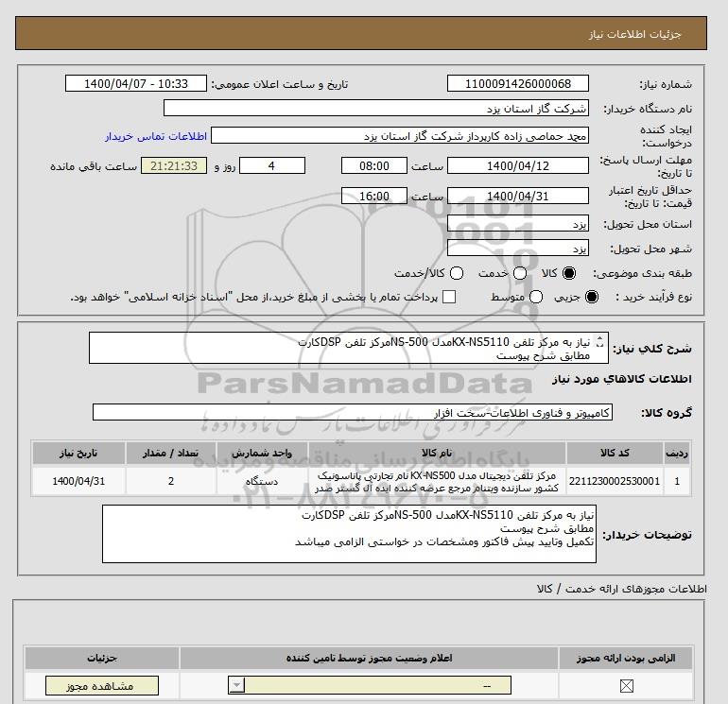Click the الزامی بودن ارائه مجوز column header
Screen dimensions: 728x704
point(625,658)
